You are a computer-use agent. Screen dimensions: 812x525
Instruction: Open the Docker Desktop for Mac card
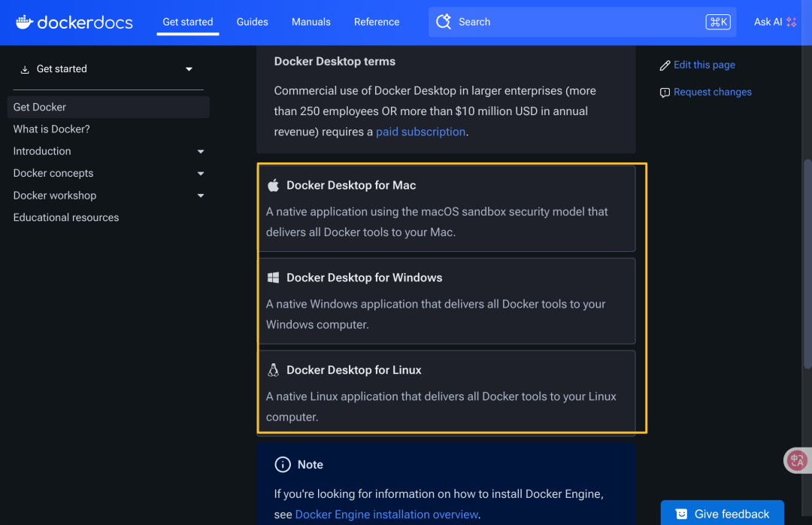pyautogui.click(x=447, y=208)
